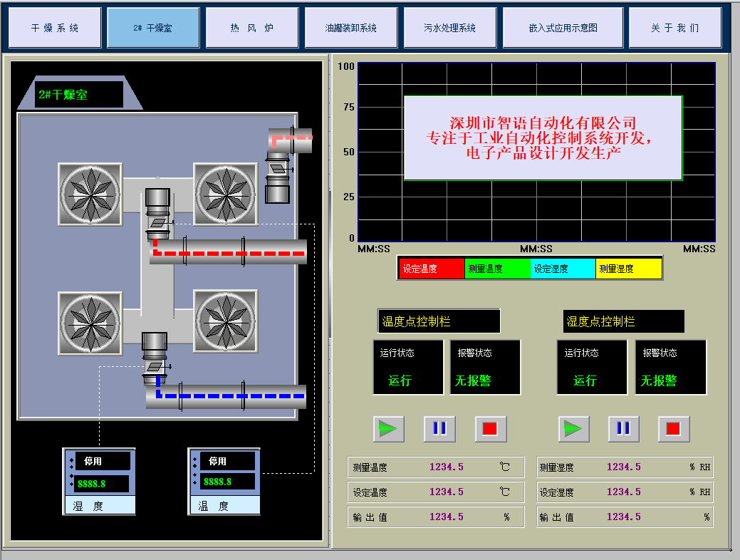Click the 设定温度 value field
This screenshot has width=740, height=560.
(436, 492)
